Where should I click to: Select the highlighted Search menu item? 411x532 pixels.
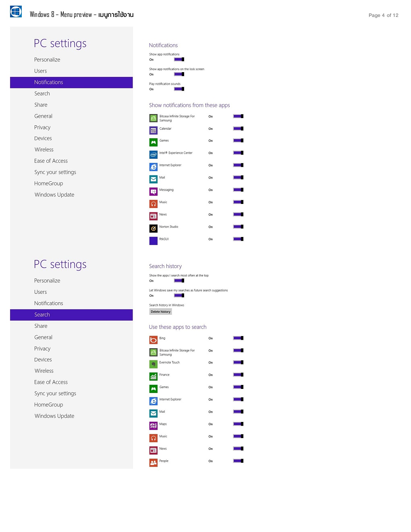pos(71,315)
